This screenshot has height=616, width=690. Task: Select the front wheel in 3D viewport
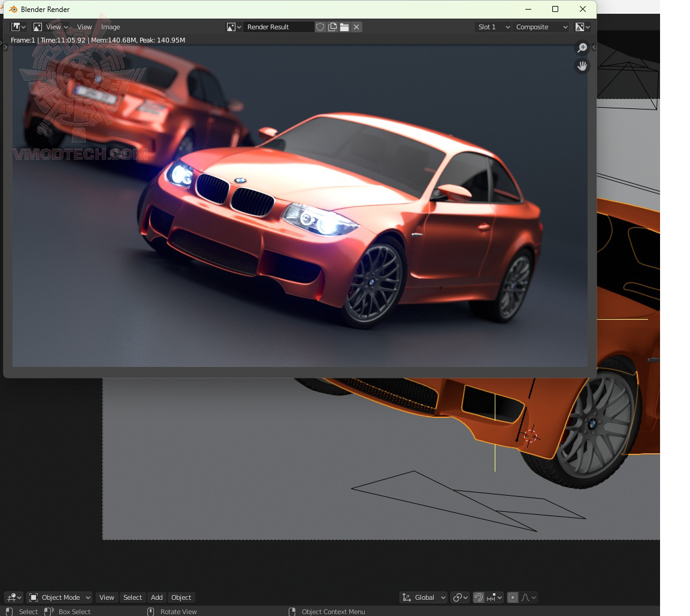click(593, 426)
